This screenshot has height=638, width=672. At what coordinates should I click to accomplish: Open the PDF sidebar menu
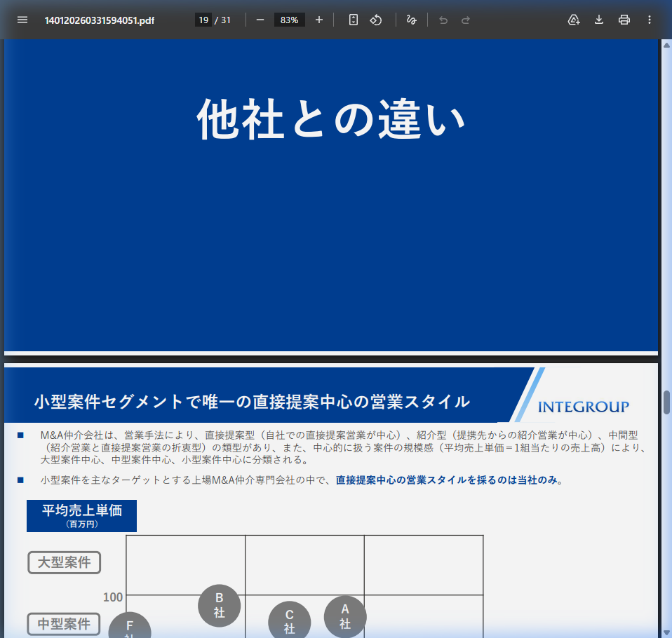tap(22, 20)
